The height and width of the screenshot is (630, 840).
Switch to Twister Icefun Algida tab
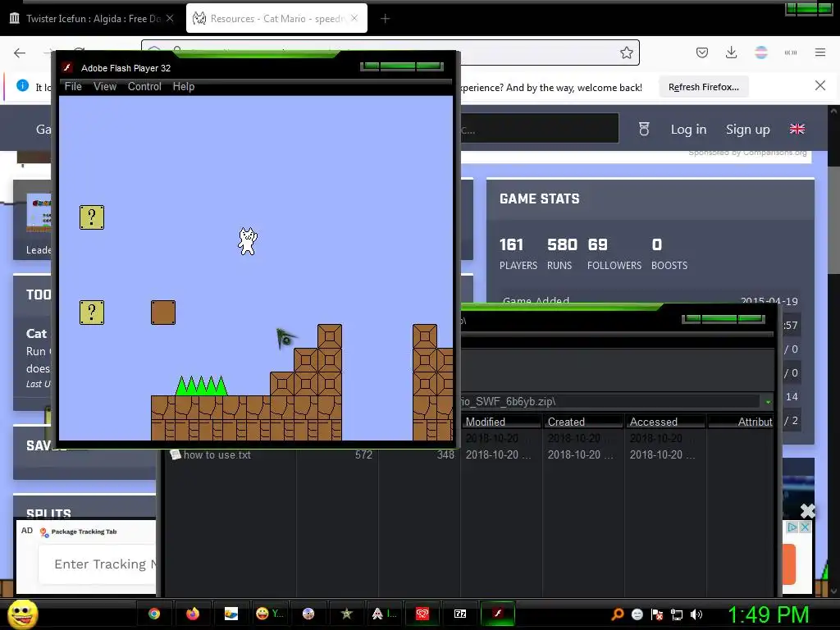click(x=91, y=18)
